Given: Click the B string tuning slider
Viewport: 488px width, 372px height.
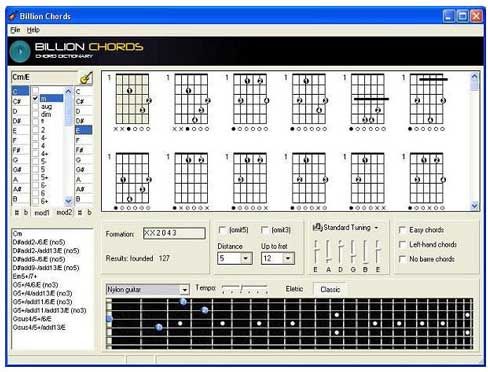Looking at the screenshot, I should 365,252.
